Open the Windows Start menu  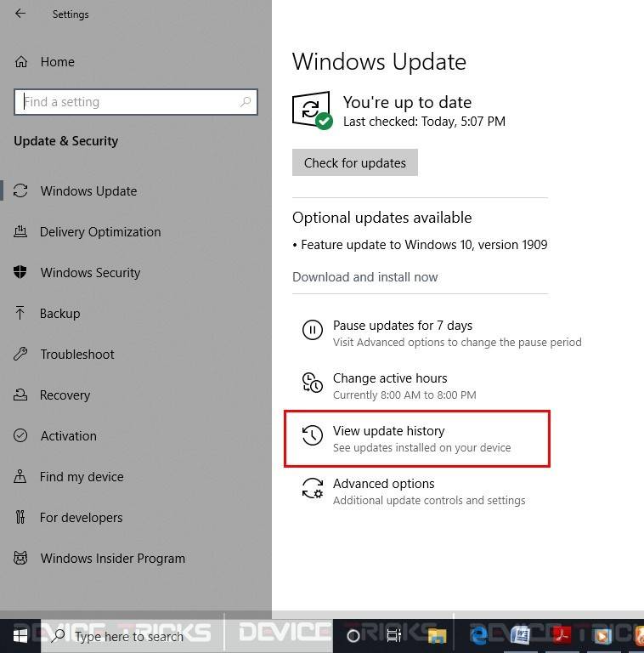click(x=20, y=636)
